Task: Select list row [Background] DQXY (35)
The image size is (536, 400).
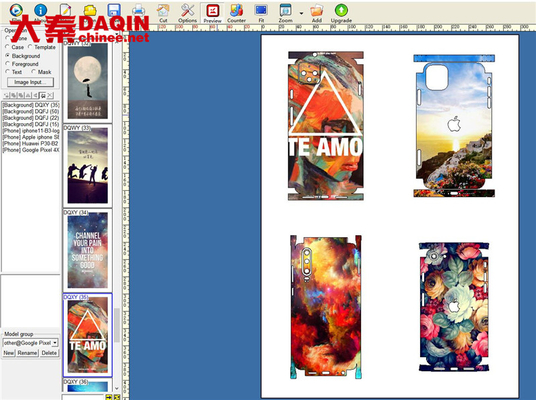Action: coord(31,105)
